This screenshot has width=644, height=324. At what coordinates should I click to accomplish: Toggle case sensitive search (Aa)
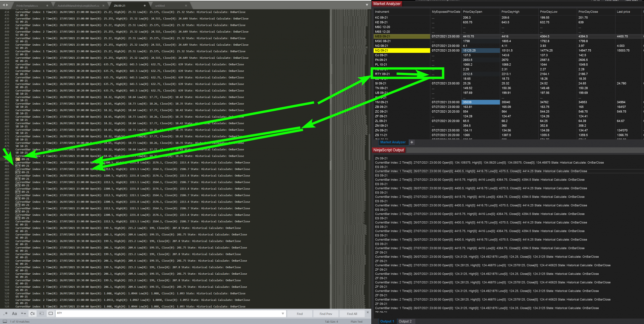(14, 314)
